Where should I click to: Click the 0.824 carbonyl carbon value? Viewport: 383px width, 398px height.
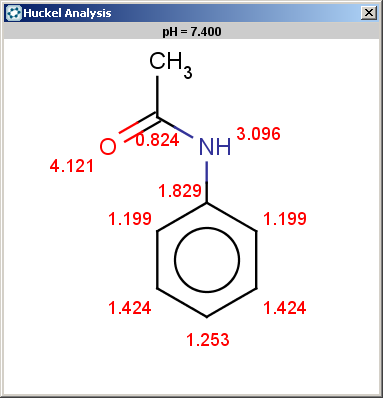point(158,140)
